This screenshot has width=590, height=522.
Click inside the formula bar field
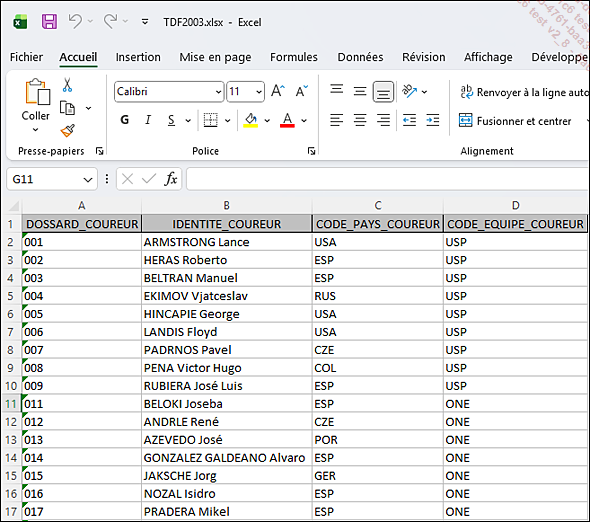(x=388, y=179)
